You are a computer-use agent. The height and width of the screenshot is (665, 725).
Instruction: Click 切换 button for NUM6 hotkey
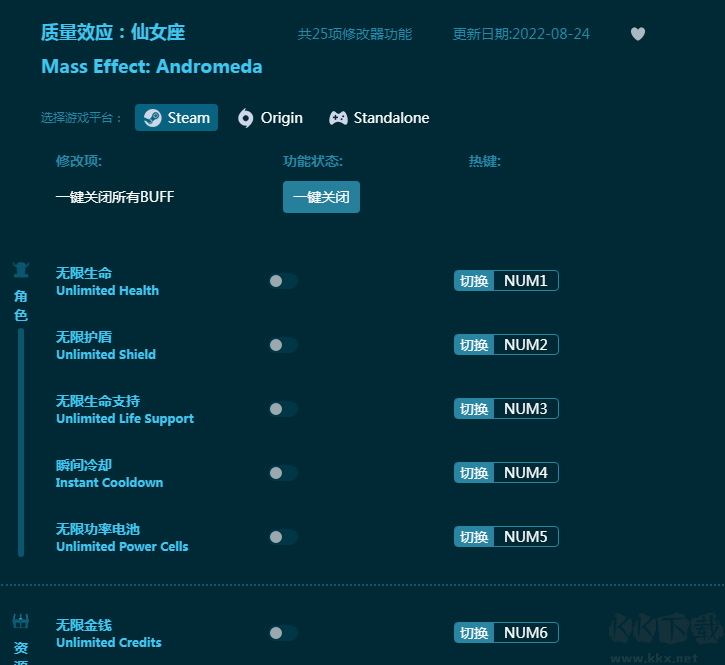(x=474, y=633)
